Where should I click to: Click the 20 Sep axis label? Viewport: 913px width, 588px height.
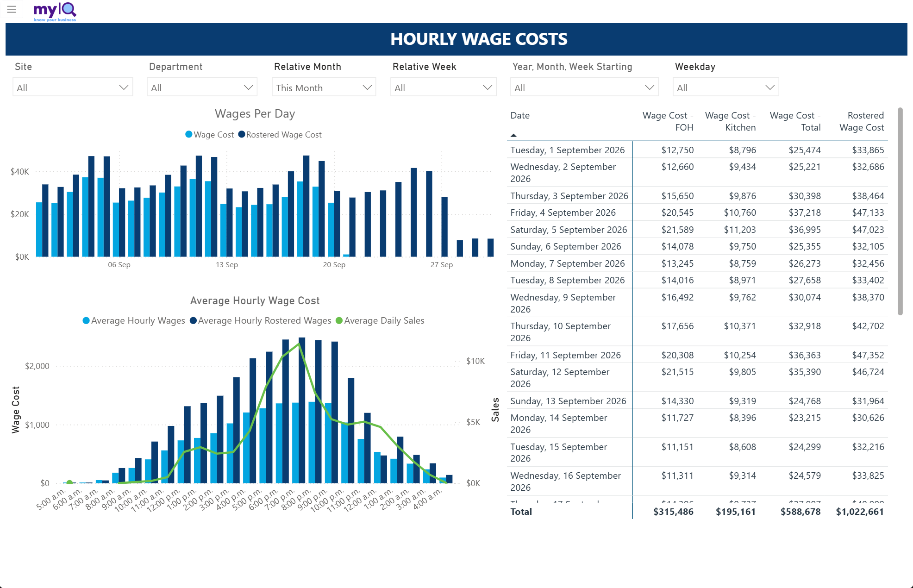[334, 264]
